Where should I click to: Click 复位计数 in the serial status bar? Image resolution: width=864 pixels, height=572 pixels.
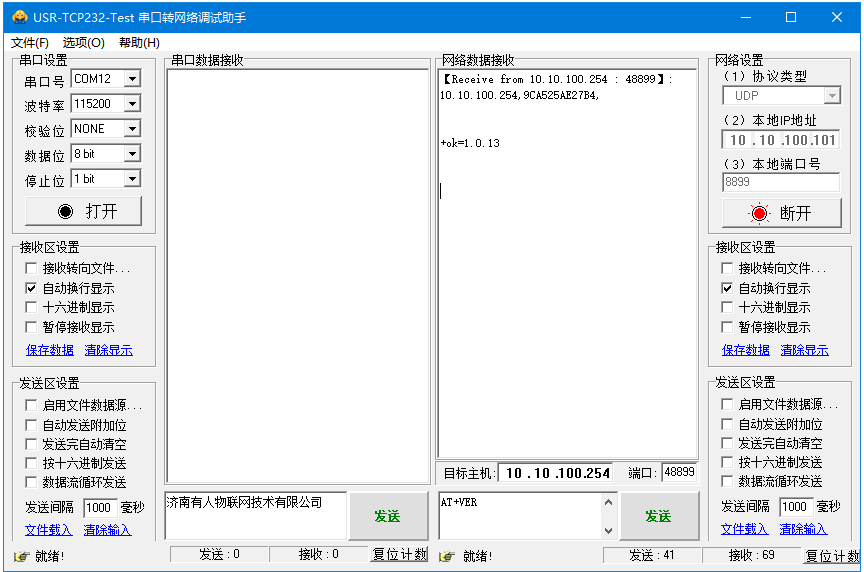point(399,555)
